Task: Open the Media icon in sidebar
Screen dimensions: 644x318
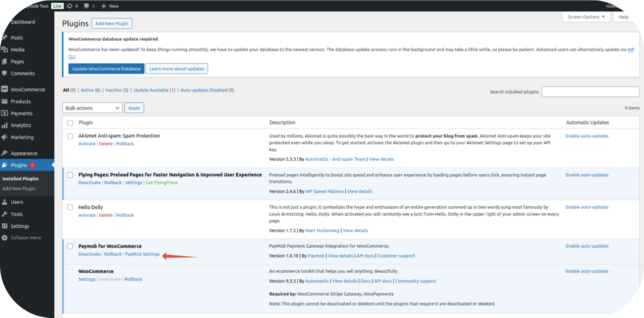Action: (x=5, y=50)
